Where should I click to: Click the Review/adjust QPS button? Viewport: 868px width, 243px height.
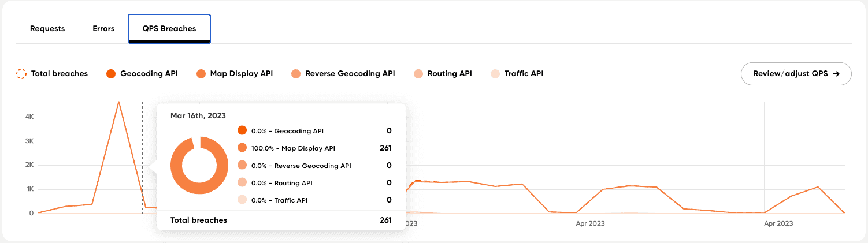795,74
